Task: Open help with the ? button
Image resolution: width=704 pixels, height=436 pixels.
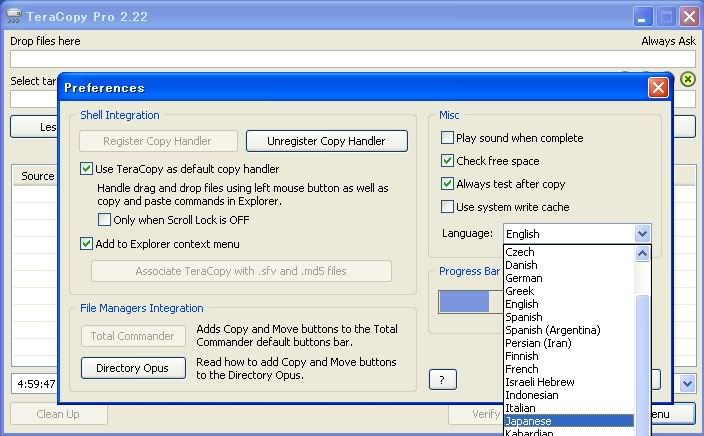Action: 443,380
